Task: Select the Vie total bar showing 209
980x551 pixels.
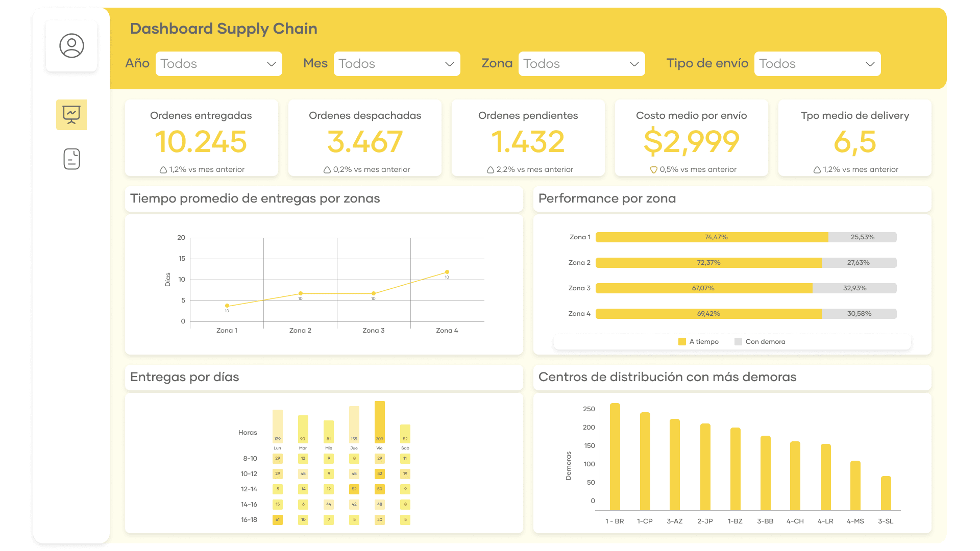Action: coord(379,421)
